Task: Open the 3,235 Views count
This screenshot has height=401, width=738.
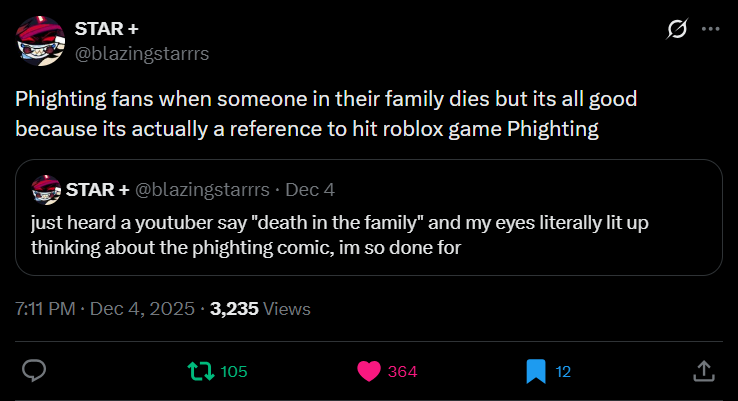Action: 260,309
